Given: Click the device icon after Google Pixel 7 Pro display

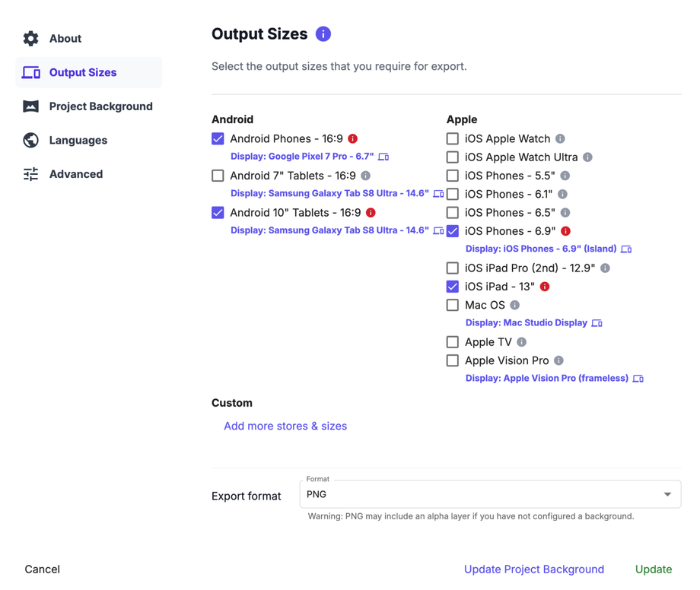Looking at the screenshot, I should (x=383, y=157).
